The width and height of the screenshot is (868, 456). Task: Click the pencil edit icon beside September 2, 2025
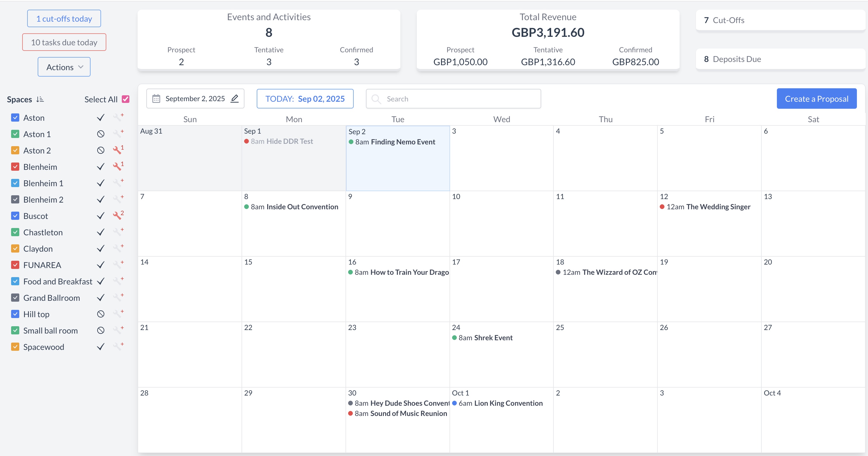coord(235,99)
